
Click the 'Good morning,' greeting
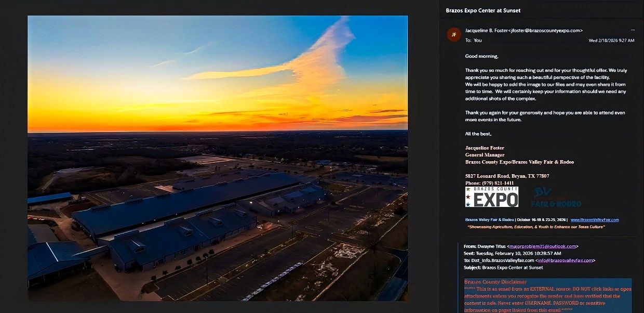(x=481, y=56)
